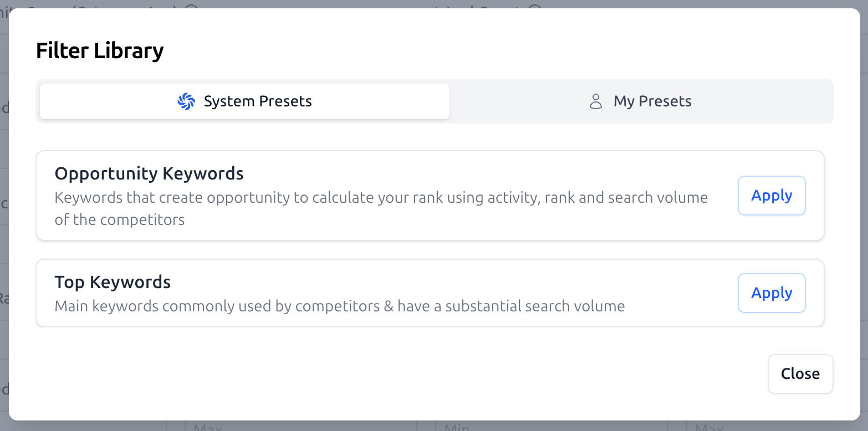Close the Filter Library dialog
868x431 pixels.
tap(800, 373)
